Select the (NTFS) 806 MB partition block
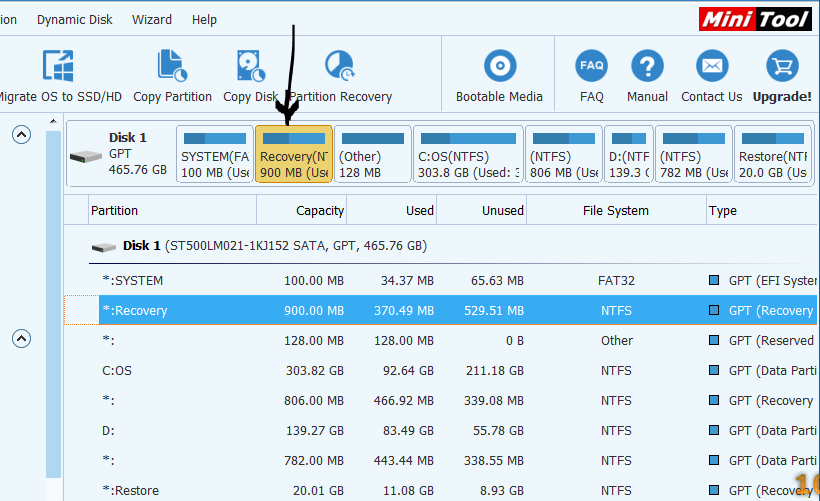The width and height of the screenshot is (820, 501). pyautogui.click(x=564, y=154)
